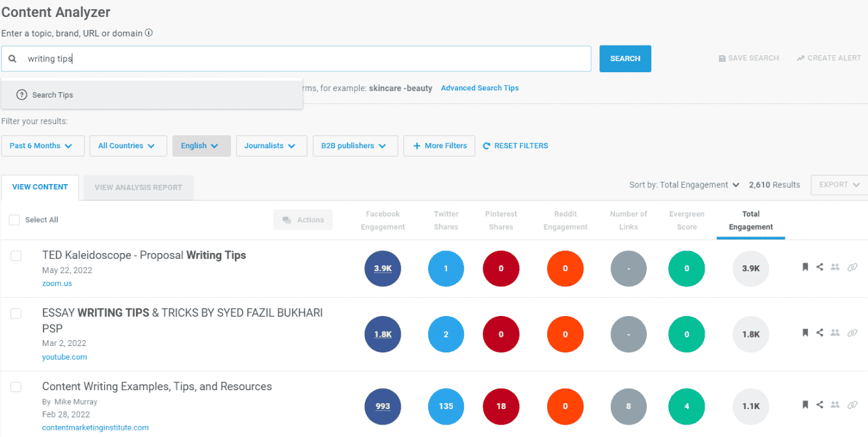Open the zoom.us source link
Image resolution: width=868 pixels, height=437 pixels.
(57, 284)
